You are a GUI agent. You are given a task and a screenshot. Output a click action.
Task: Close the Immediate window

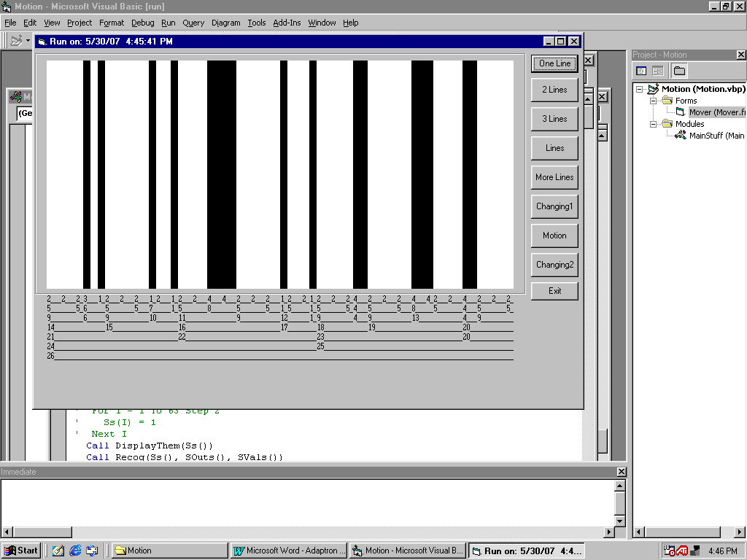coord(622,472)
